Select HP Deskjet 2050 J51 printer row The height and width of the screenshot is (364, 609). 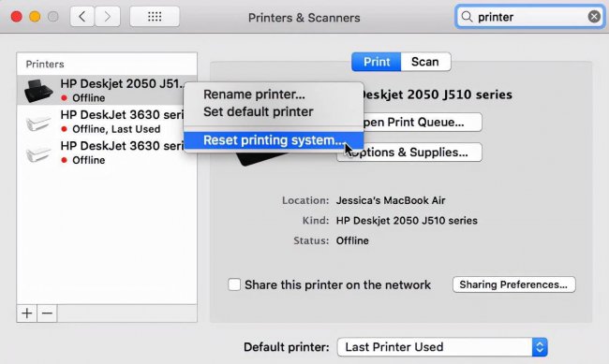[x=107, y=90]
